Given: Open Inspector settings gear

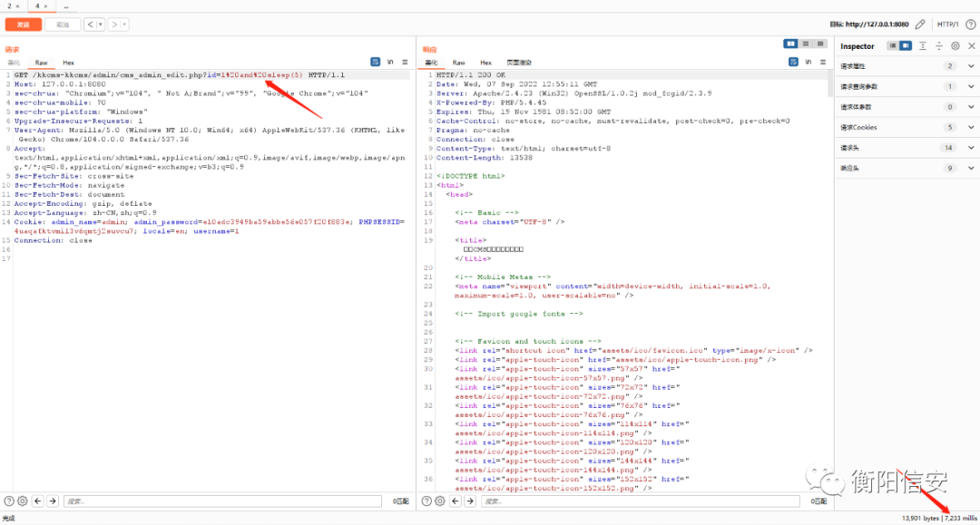Looking at the screenshot, I should pos(955,45).
